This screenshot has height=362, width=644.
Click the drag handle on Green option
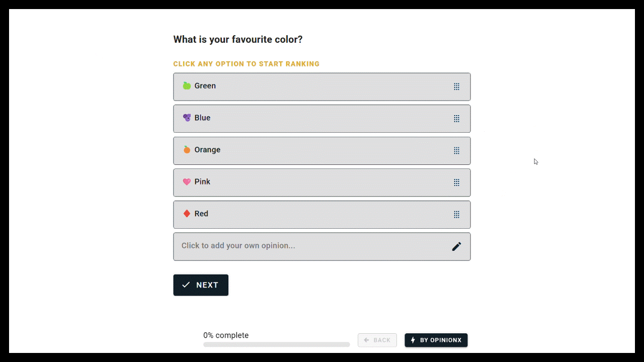[x=456, y=86]
